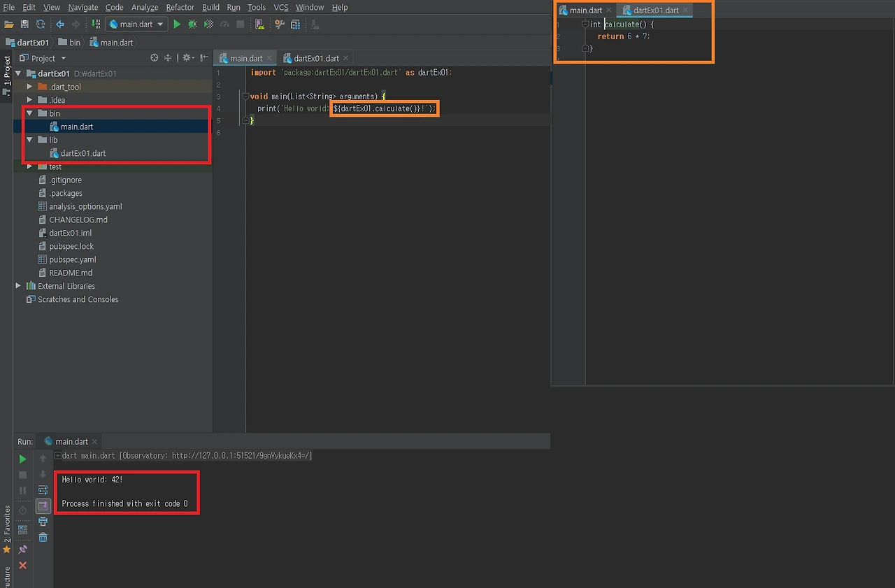The width and height of the screenshot is (895, 588).
Task: Open the Project Structure toolbar icon
Action: (x=295, y=24)
